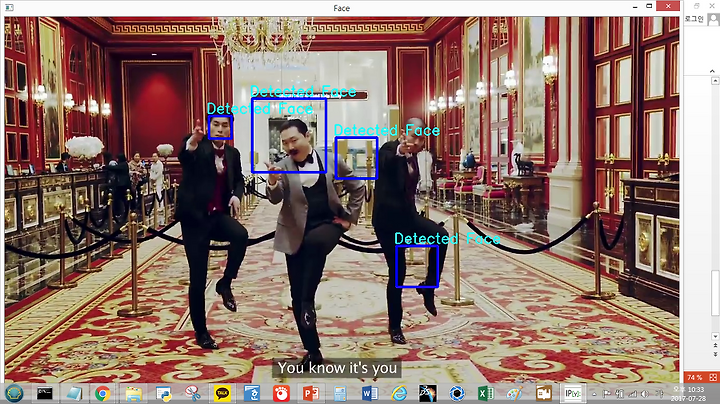This screenshot has width=720, height=404.
Task: Collapse the PowerPoint ribbon chevron
Action: coord(712,71)
